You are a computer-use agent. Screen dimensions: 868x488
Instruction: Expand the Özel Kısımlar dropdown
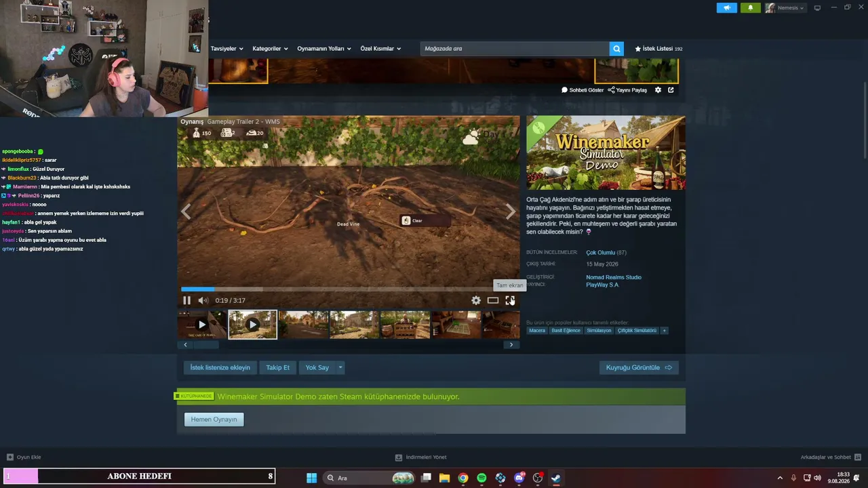click(x=380, y=49)
